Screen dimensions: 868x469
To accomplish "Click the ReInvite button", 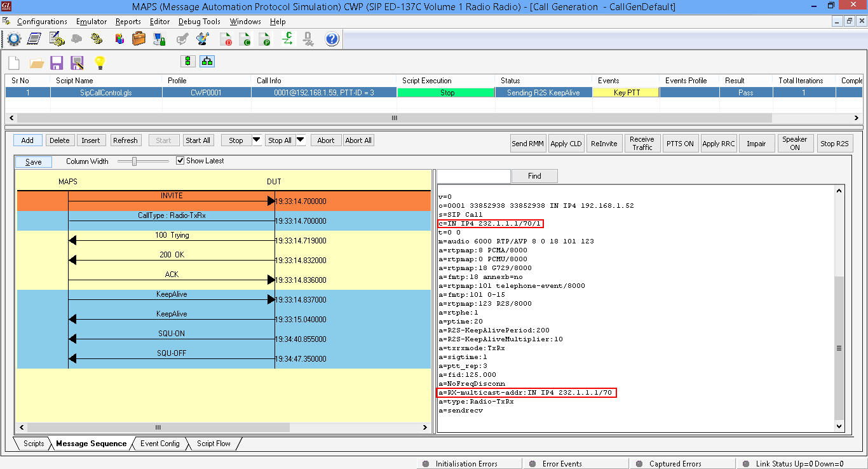I will pyautogui.click(x=604, y=144).
